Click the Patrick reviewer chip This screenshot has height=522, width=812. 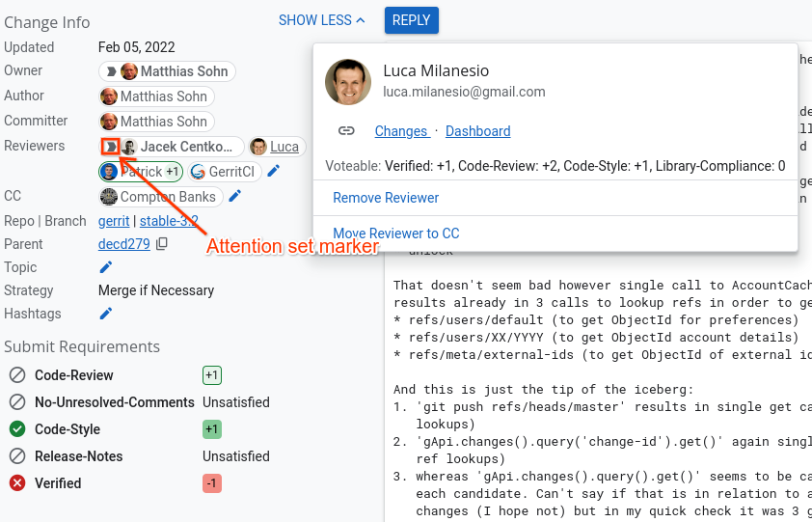coord(141,172)
